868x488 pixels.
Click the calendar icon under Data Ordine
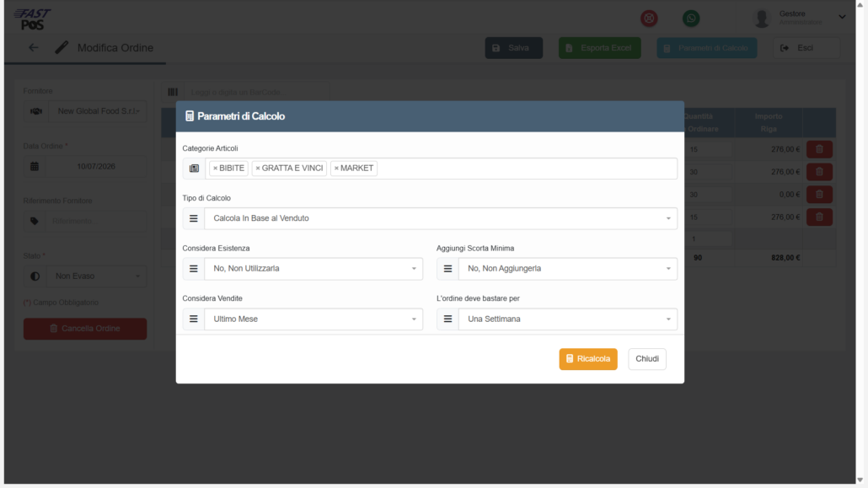pyautogui.click(x=35, y=166)
